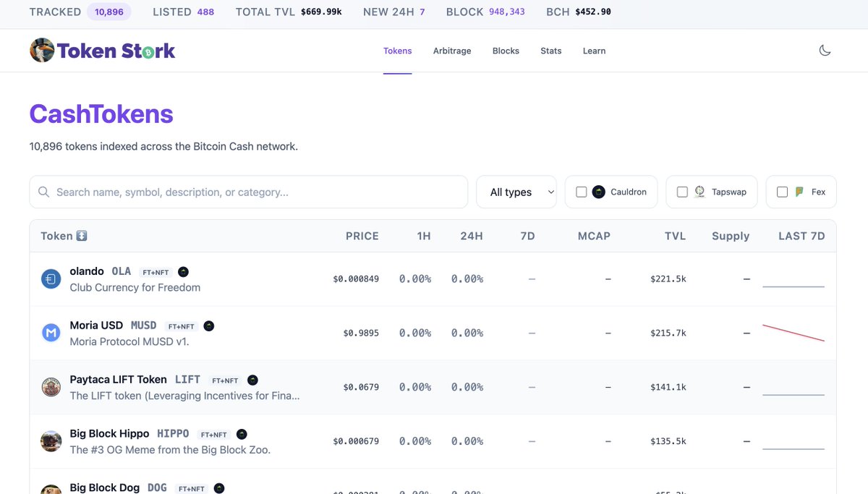Open the Arbitrage tab

(452, 51)
